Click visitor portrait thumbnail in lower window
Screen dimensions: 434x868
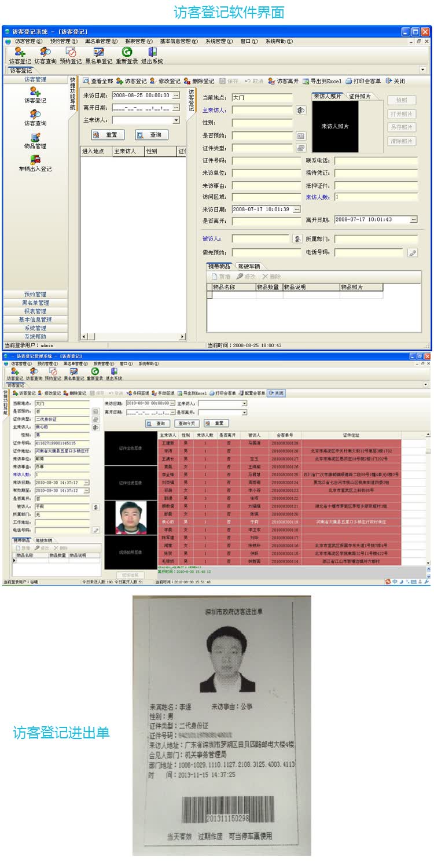point(131,517)
